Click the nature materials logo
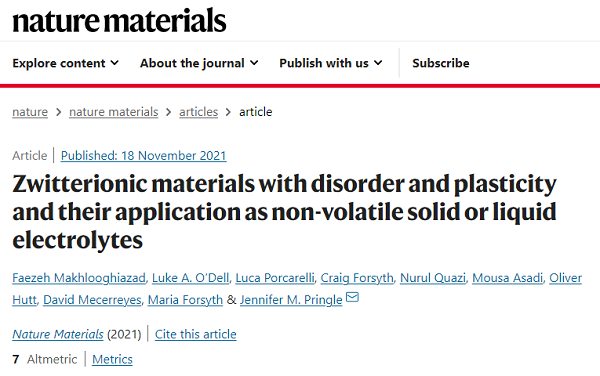Viewport: 600px width, 376px height. click(x=119, y=20)
